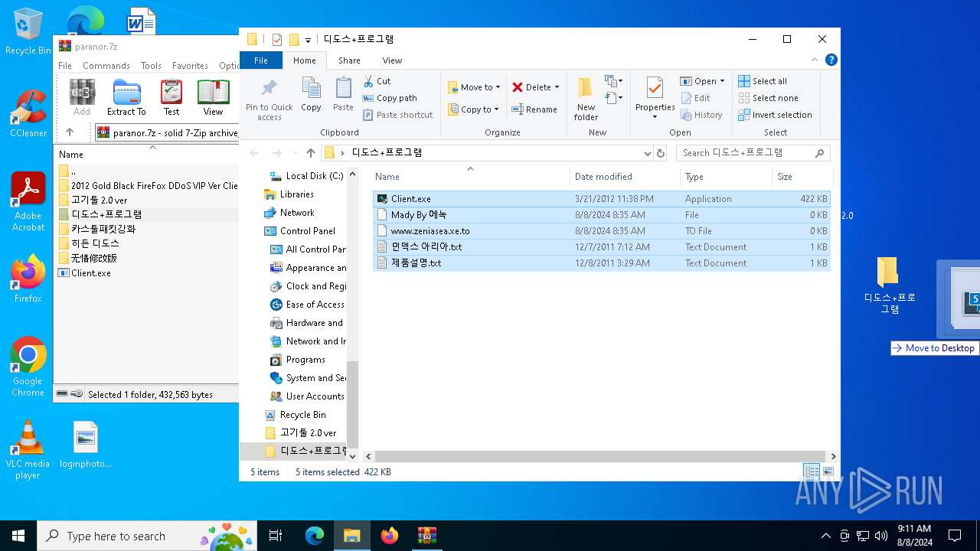Sort by Size column header
The height and width of the screenshot is (551, 980).
point(801,177)
